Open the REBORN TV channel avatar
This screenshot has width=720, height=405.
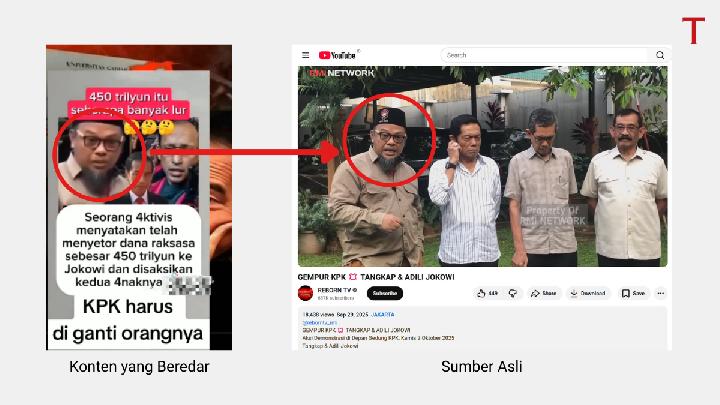coord(305,293)
